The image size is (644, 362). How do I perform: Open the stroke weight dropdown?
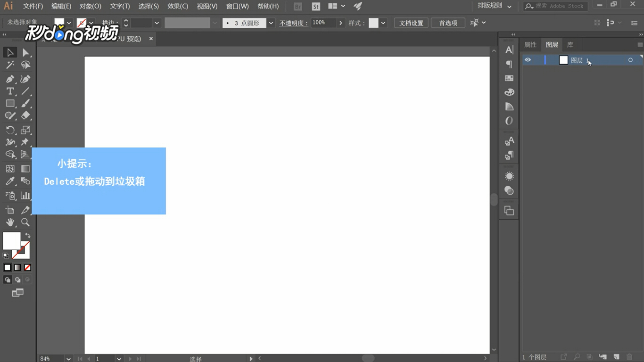[157, 23]
